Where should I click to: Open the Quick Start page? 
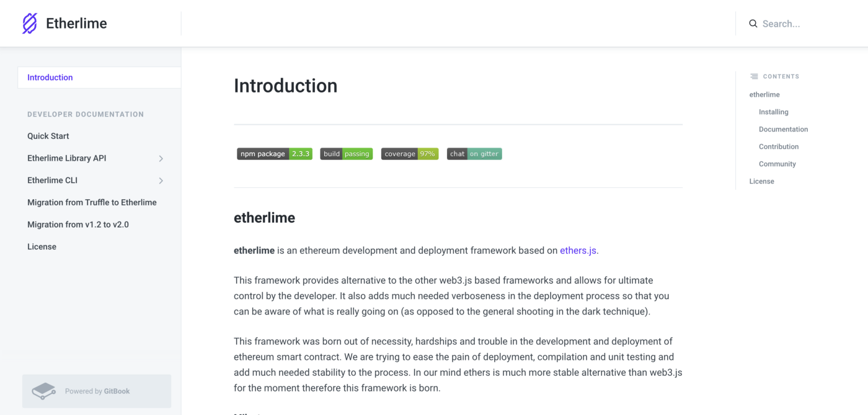pyautogui.click(x=48, y=136)
